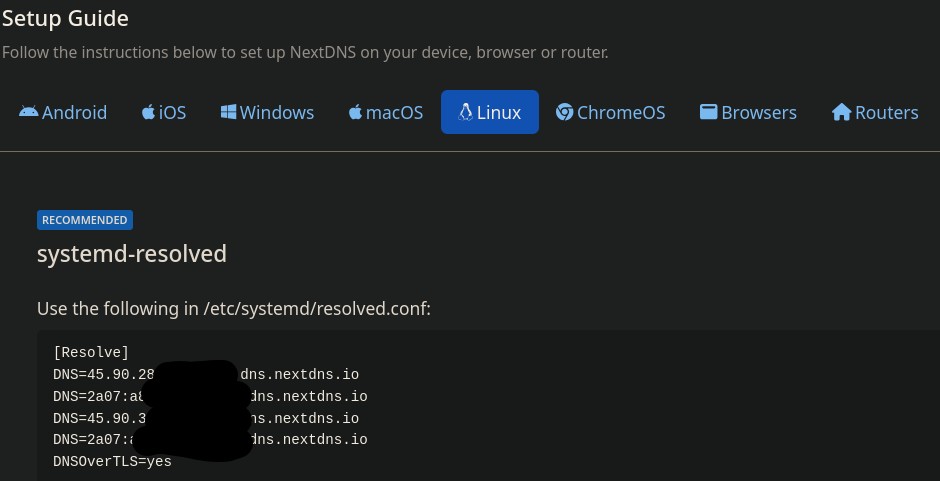940x481 pixels.
Task: Click the Linux penguin icon
Action: (465, 112)
